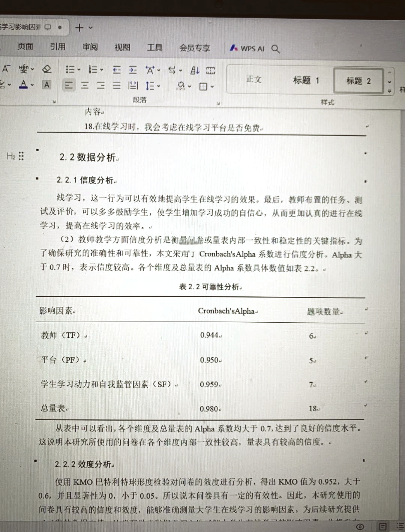Screen dimensions: 405x532
Task: Open the shading color dropdown arrow
Action: pos(189,86)
